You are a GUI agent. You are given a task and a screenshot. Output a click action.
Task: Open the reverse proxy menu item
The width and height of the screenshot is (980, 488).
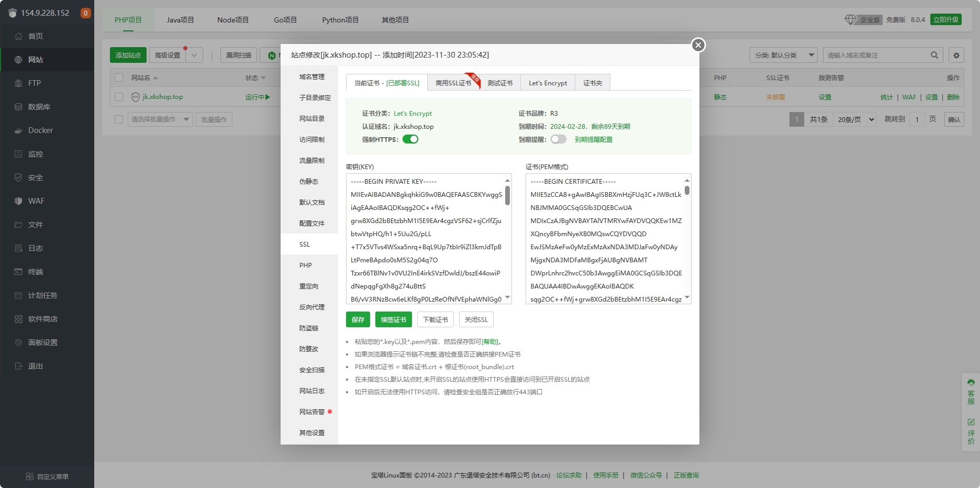pos(311,307)
